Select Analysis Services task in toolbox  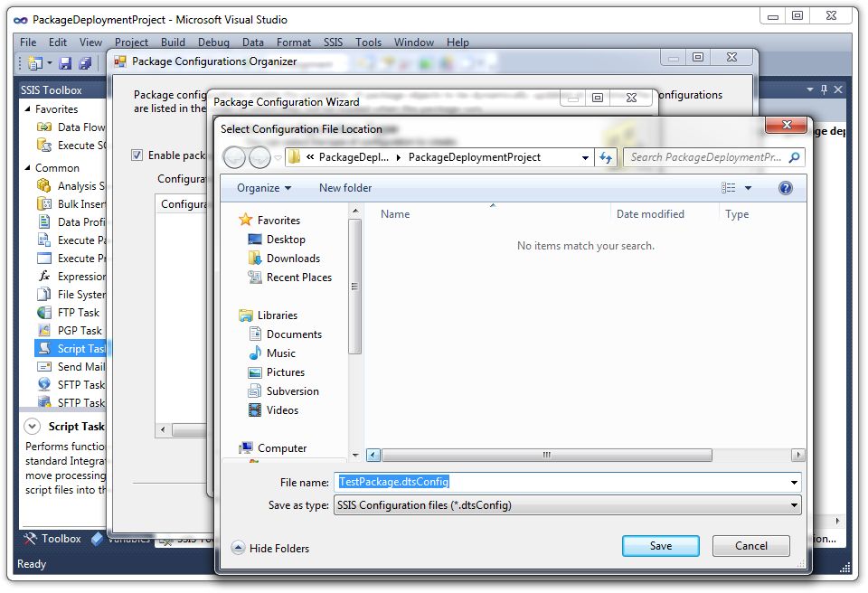pyautogui.click(x=71, y=186)
